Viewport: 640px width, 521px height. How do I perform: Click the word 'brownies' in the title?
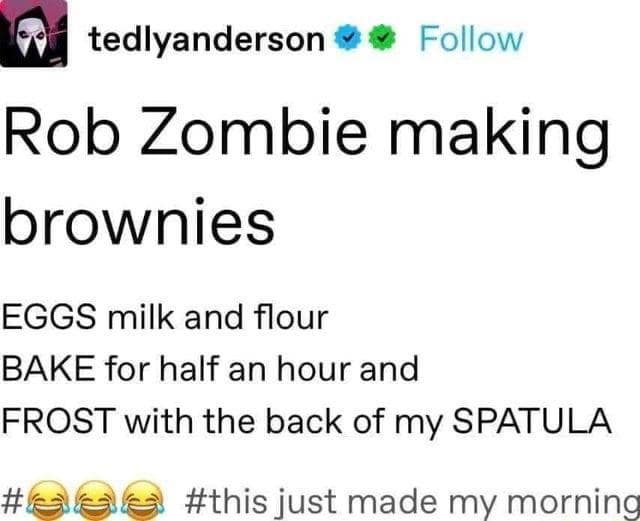click(x=139, y=223)
